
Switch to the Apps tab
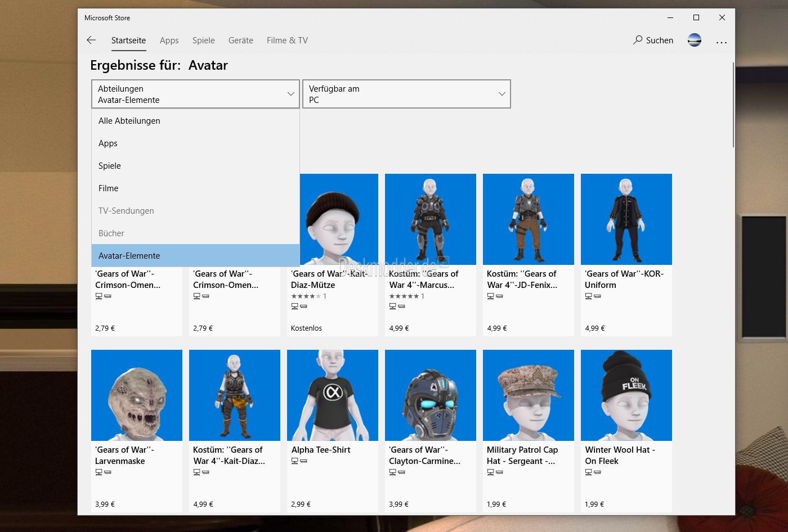point(169,40)
